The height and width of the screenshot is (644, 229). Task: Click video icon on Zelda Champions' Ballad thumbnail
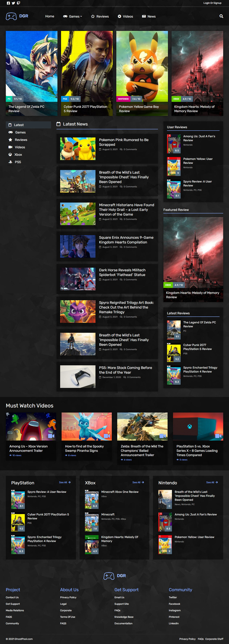pos(163,436)
